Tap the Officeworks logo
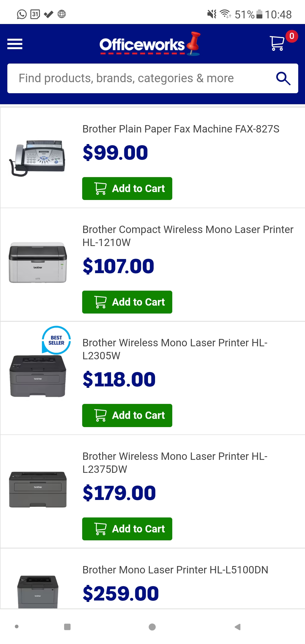Image resolution: width=305 pixels, height=644 pixels. click(x=150, y=44)
